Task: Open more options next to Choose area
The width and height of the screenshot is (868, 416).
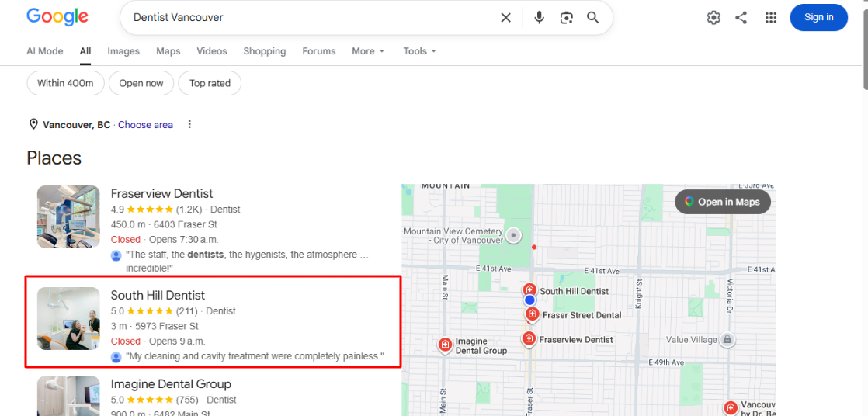Action: [x=189, y=124]
